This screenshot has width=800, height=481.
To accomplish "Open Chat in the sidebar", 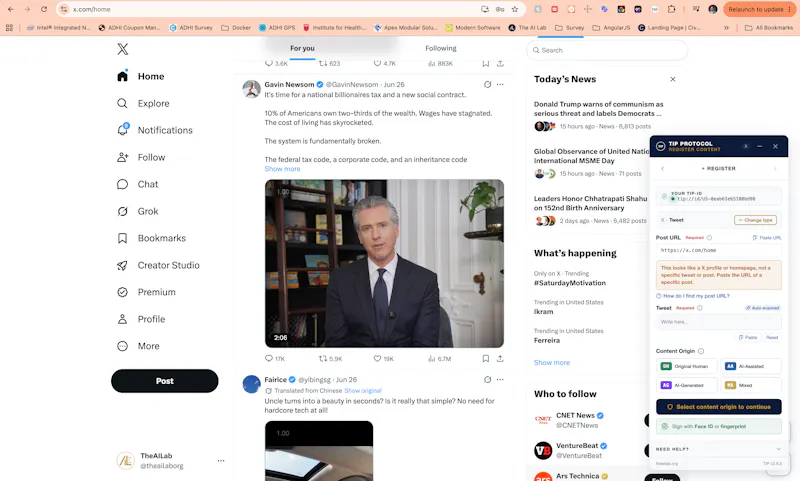I will coord(138,184).
